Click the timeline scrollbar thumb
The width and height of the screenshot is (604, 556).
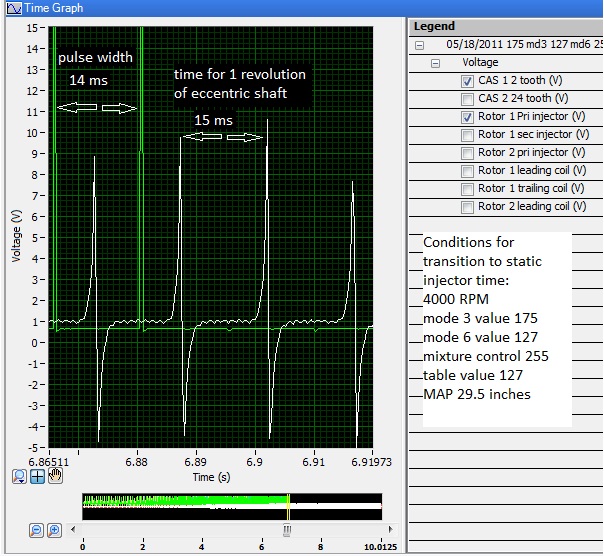click(x=286, y=530)
